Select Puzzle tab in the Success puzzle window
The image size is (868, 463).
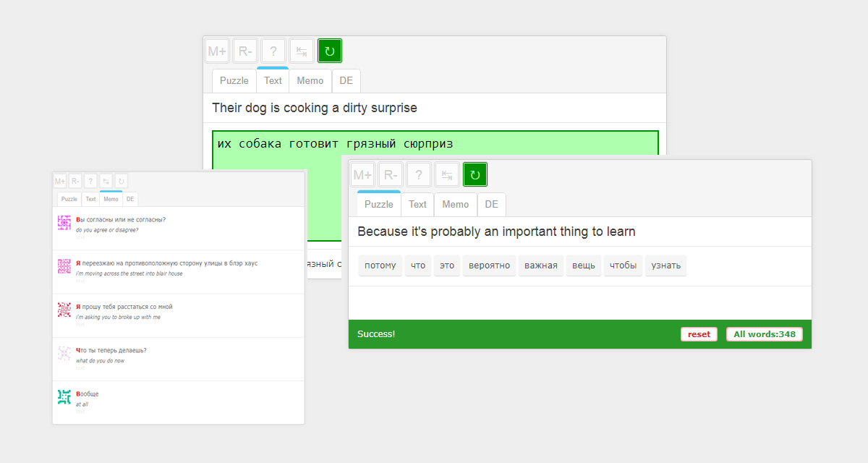(x=379, y=204)
